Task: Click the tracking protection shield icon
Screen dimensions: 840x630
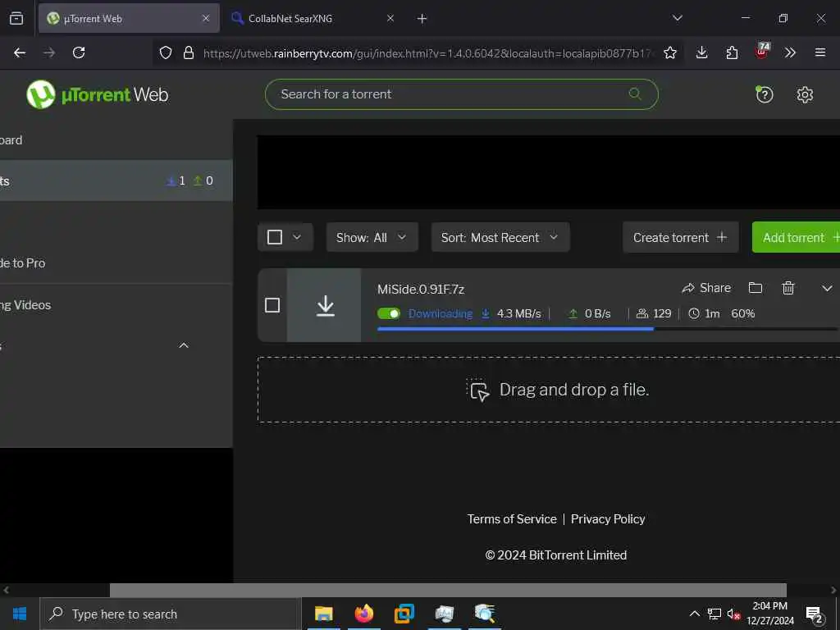Action: (166, 52)
